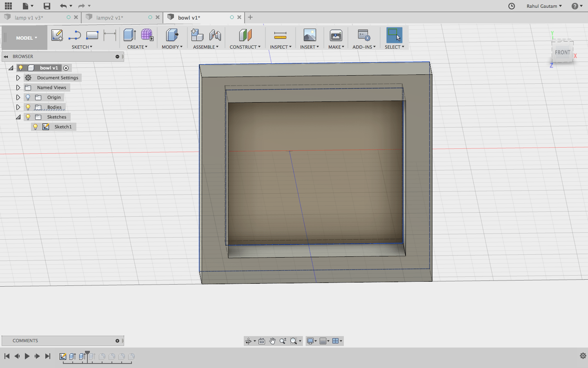This screenshot has width=588, height=368.
Task: Activate the Pan hand tool
Action: 272,341
